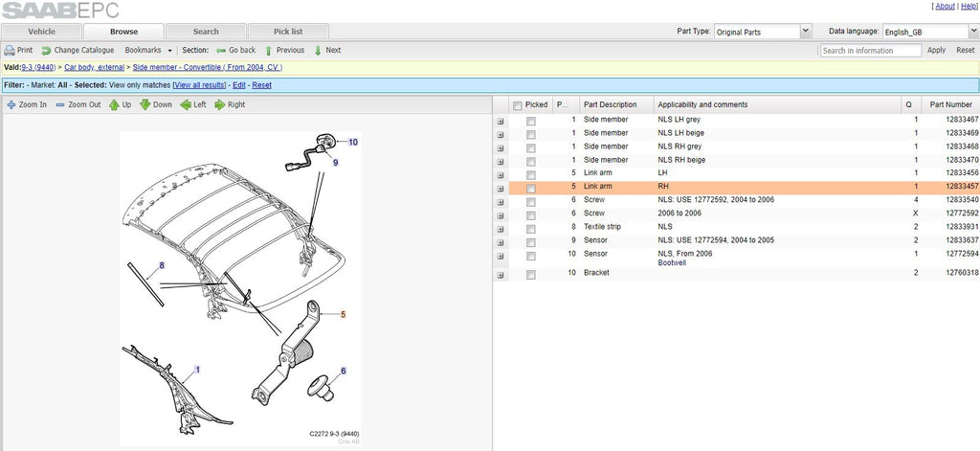Sort by Part Description column header
Viewport: 980px width, 451px height.
click(616, 104)
